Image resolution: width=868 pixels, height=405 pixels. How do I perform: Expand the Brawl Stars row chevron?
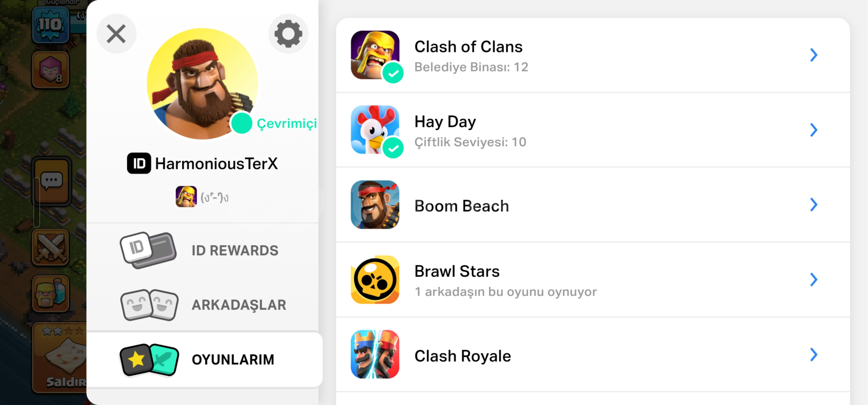tap(813, 280)
